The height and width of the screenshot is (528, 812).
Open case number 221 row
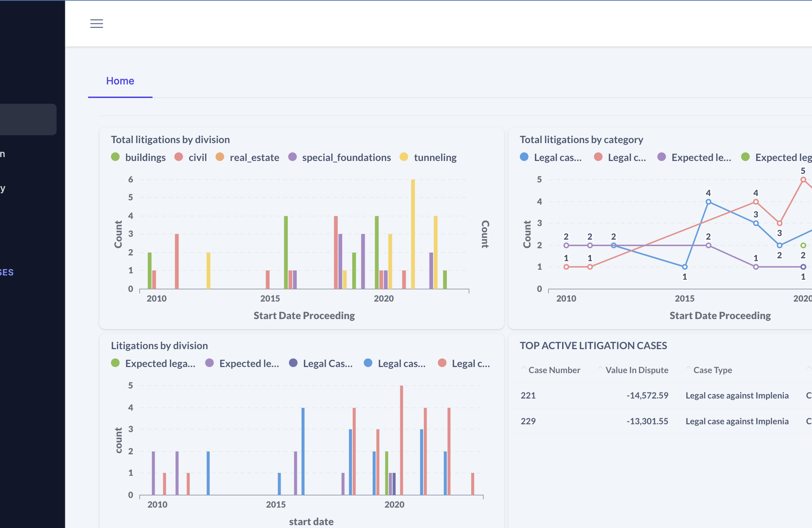(x=528, y=396)
